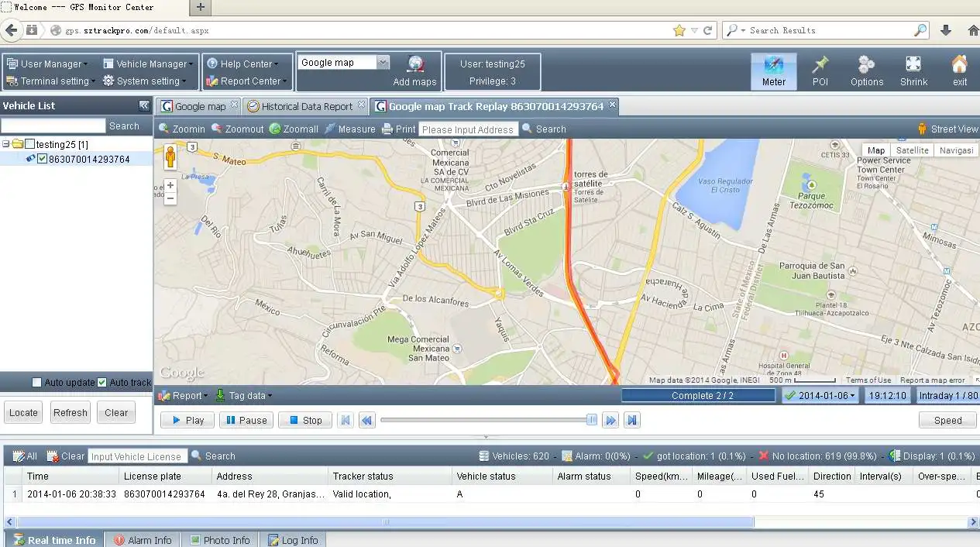
Task: Open the Google map type dropdown
Action: [383, 63]
